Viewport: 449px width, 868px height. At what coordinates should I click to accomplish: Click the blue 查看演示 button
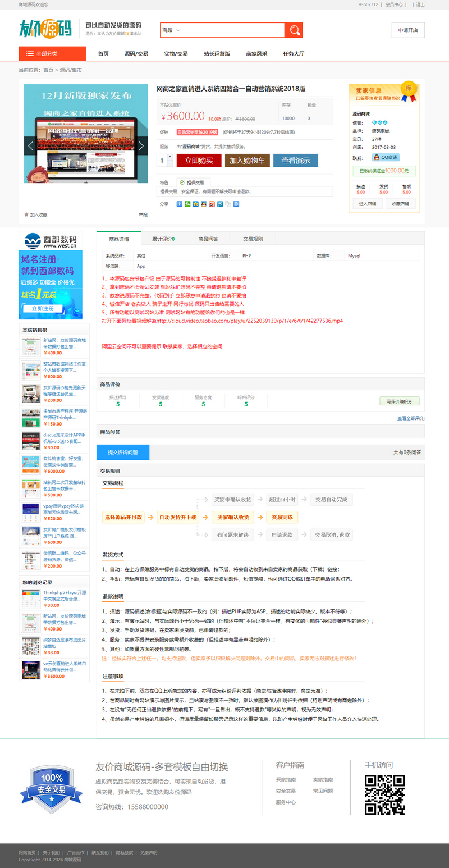(296, 160)
